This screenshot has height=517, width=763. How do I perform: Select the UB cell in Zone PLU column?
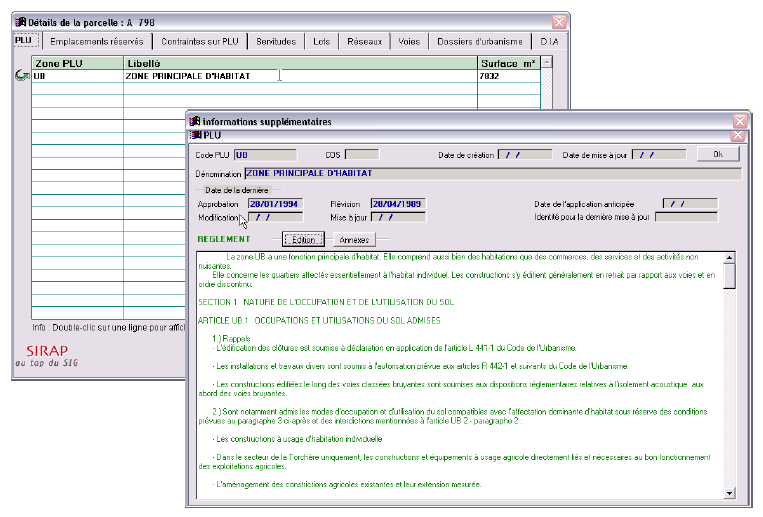[x=77, y=76]
